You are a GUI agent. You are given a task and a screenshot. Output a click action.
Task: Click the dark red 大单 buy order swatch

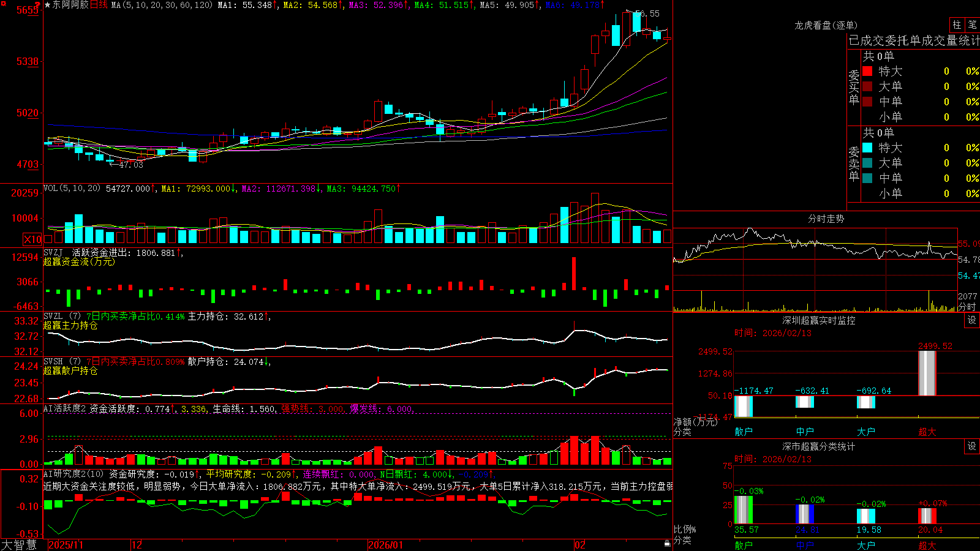867,86
